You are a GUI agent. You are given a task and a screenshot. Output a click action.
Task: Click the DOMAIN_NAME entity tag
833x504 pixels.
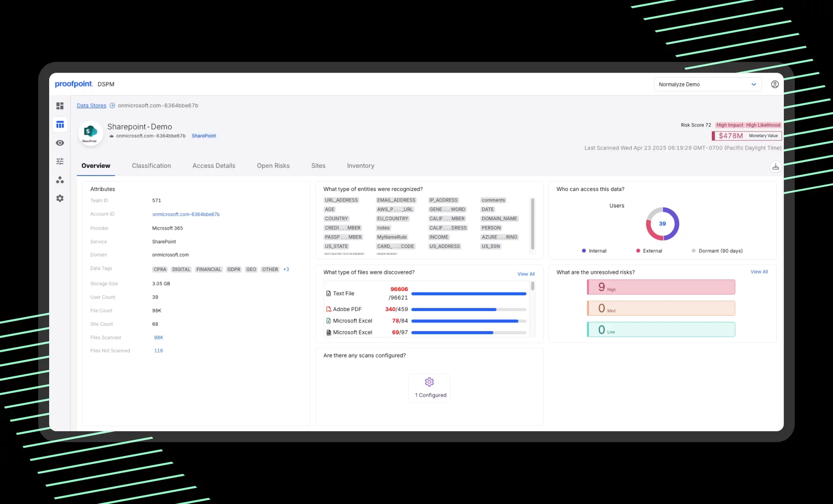click(x=499, y=219)
